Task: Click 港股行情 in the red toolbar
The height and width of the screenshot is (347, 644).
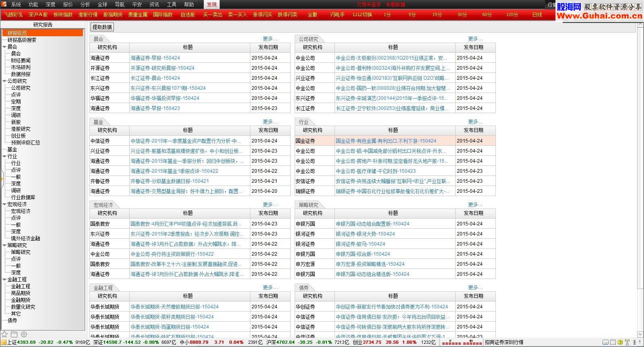Action: pyautogui.click(x=88, y=14)
